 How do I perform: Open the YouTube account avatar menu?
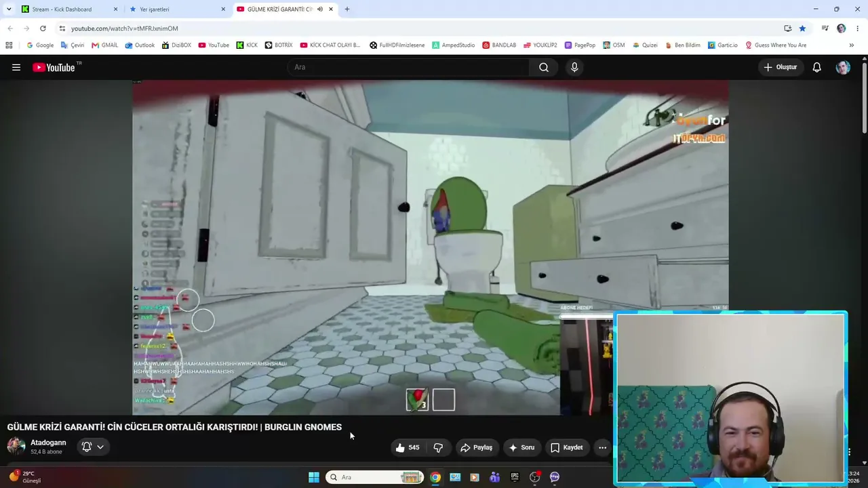click(x=843, y=67)
